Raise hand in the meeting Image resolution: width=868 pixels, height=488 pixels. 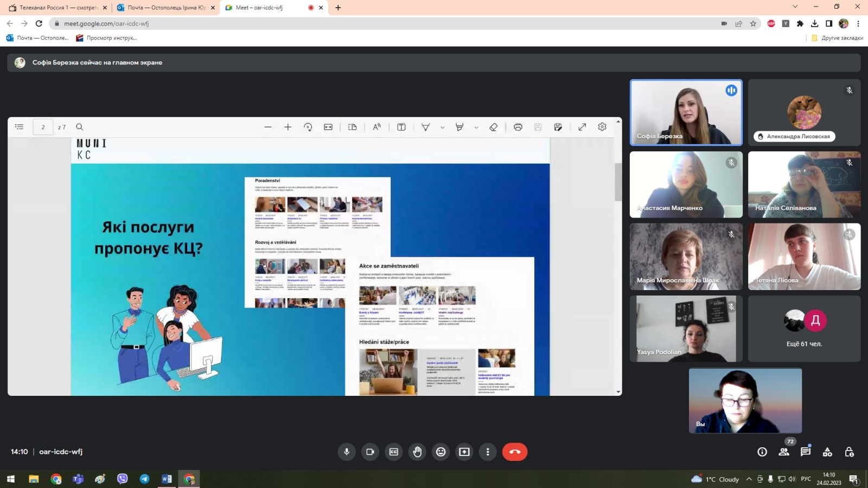[x=417, y=452]
